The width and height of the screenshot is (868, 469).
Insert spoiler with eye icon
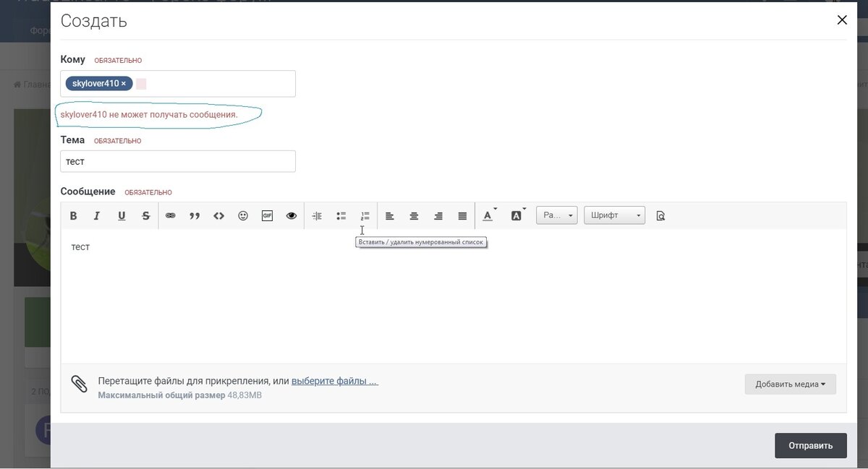pos(292,215)
